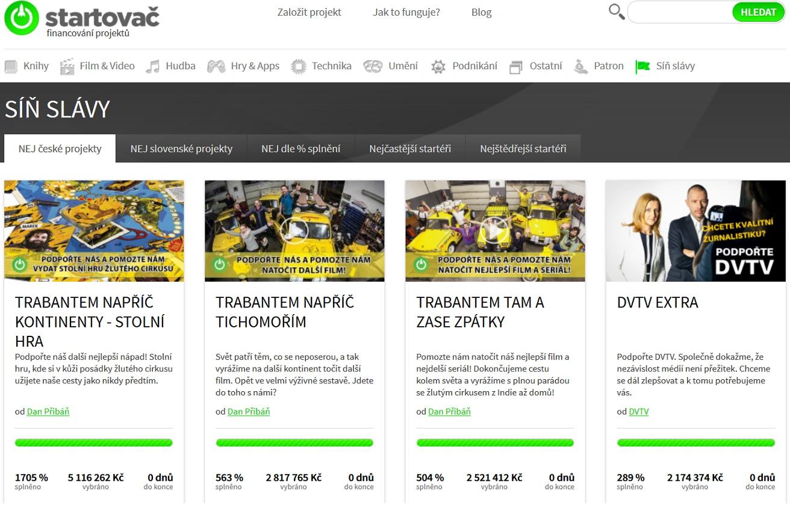Screen dimensions: 790x532
Task: Open the Síň slávy menu item
Action: pyautogui.click(x=676, y=66)
